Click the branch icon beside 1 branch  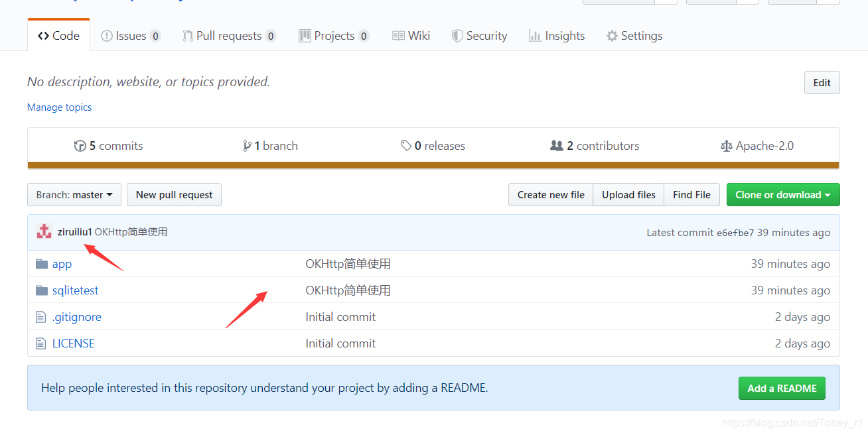pyautogui.click(x=247, y=146)
